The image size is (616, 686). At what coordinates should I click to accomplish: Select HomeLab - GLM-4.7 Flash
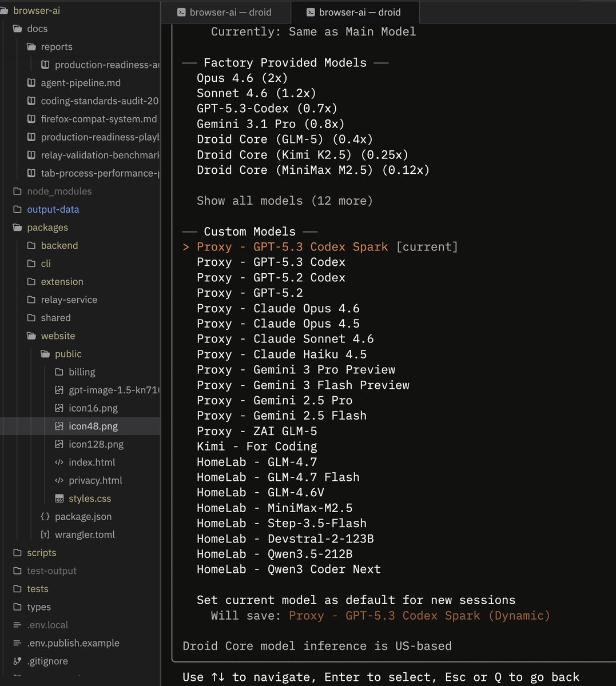[278, 477]
